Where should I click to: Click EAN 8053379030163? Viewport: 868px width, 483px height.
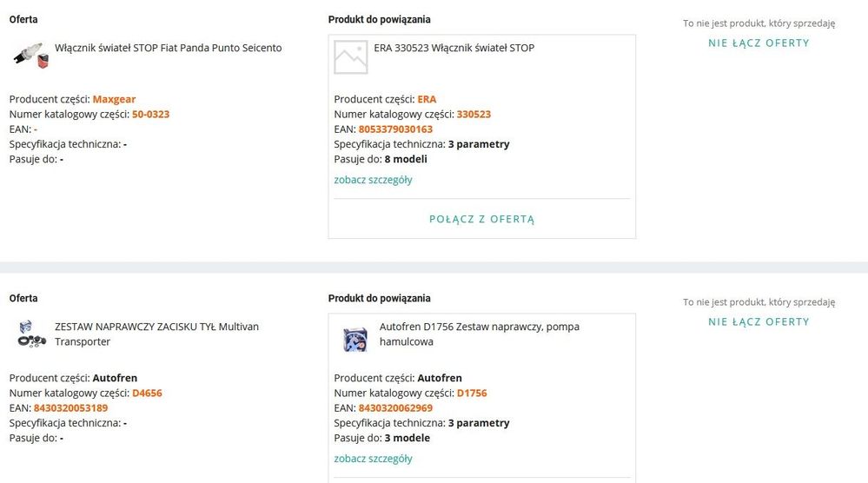pos(395,129)
